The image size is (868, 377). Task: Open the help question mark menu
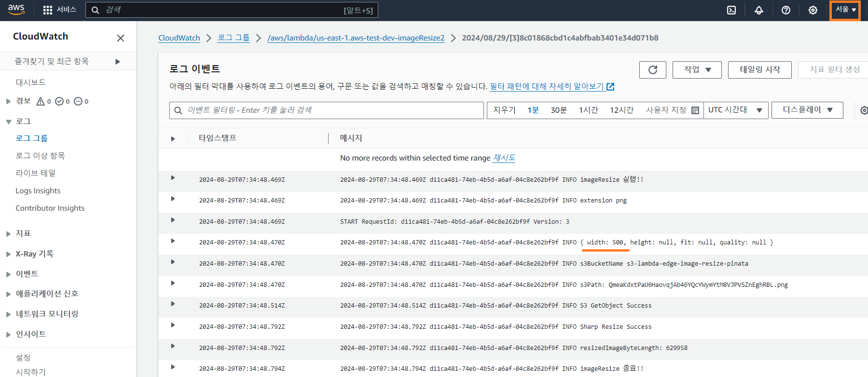786,10
